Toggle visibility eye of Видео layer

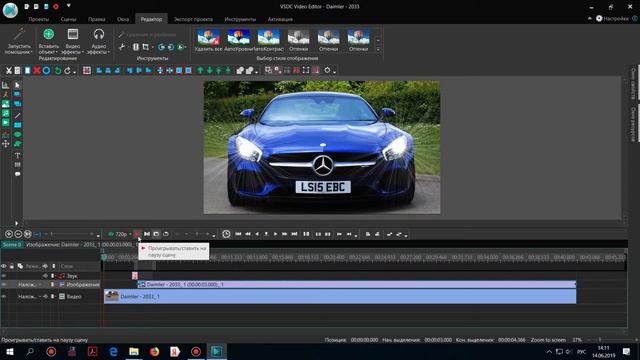(x=4, y=296)
